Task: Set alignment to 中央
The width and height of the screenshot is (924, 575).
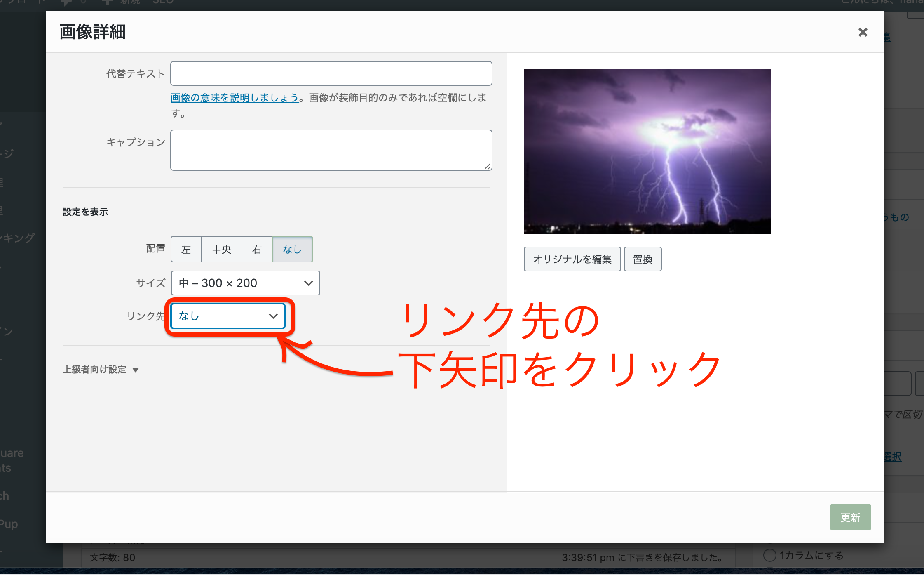Action: [x=221, y=249]
